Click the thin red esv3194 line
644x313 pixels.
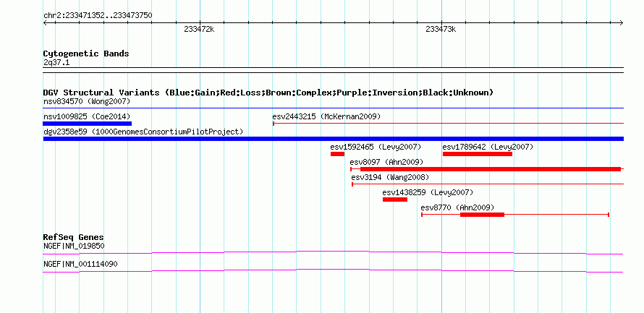(x=488, y=184)
